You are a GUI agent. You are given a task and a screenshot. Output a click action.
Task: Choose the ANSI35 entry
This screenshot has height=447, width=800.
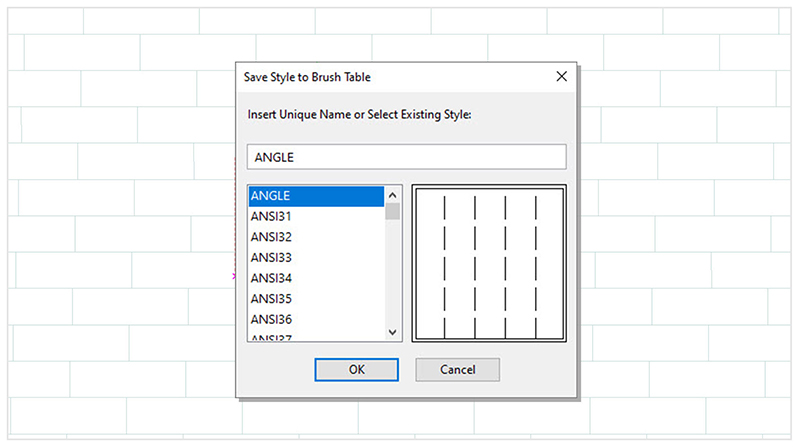click(316, 299)
